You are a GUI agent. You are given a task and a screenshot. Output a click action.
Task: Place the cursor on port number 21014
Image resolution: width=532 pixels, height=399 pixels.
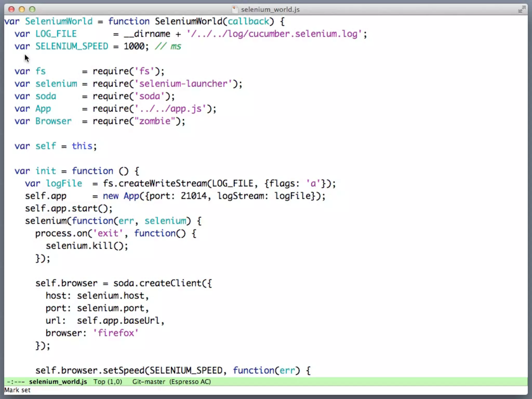click(x=194, y=196)
